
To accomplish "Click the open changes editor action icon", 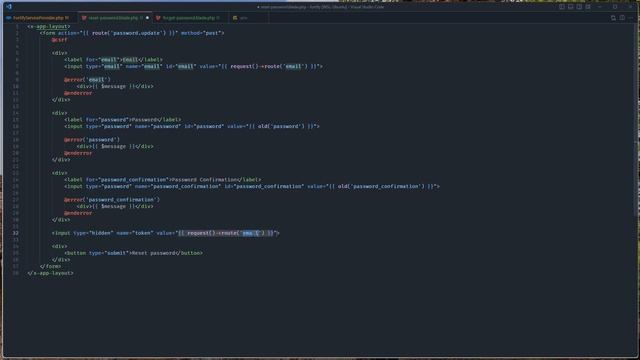I will pyautogui.click(x=613, y=18).
